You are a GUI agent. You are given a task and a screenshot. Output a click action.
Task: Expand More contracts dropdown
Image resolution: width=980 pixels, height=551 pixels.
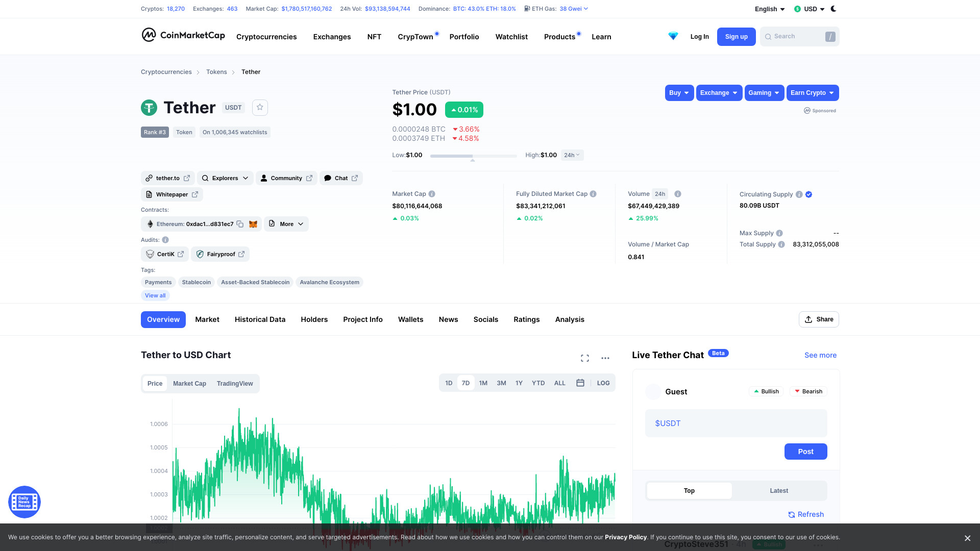(286, 224)
